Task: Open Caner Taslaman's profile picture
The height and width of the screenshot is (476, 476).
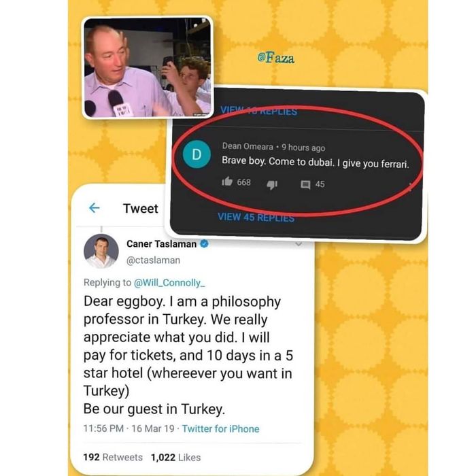Action: click(x=101, y=251)
